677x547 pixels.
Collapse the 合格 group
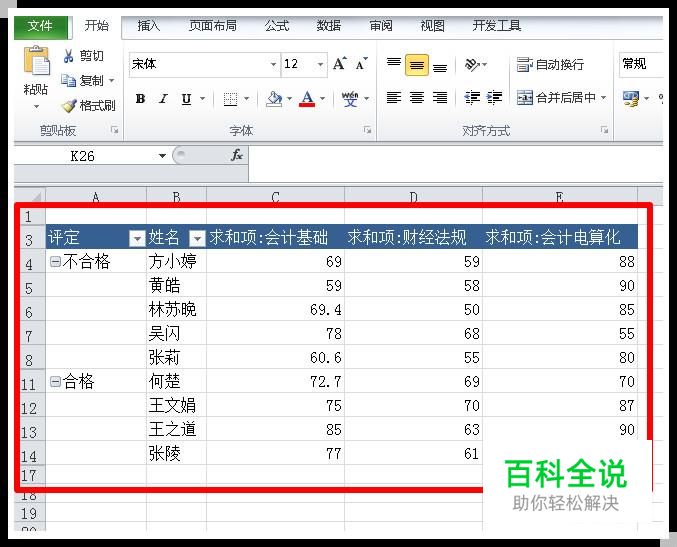click(x=55, y=381)
